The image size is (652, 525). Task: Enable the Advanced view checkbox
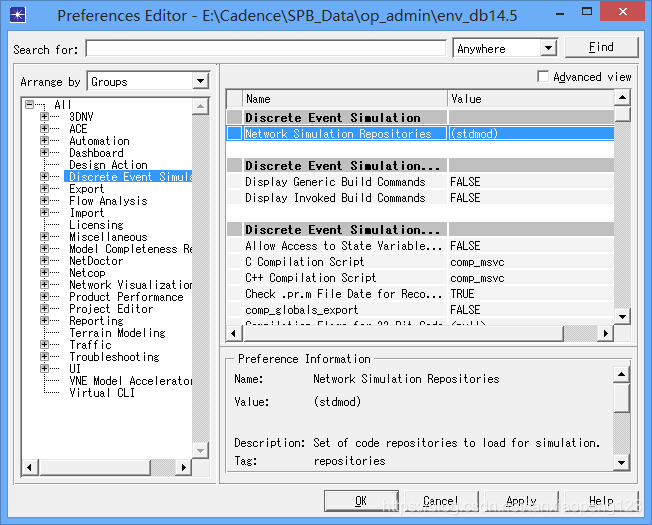[543, 76]
